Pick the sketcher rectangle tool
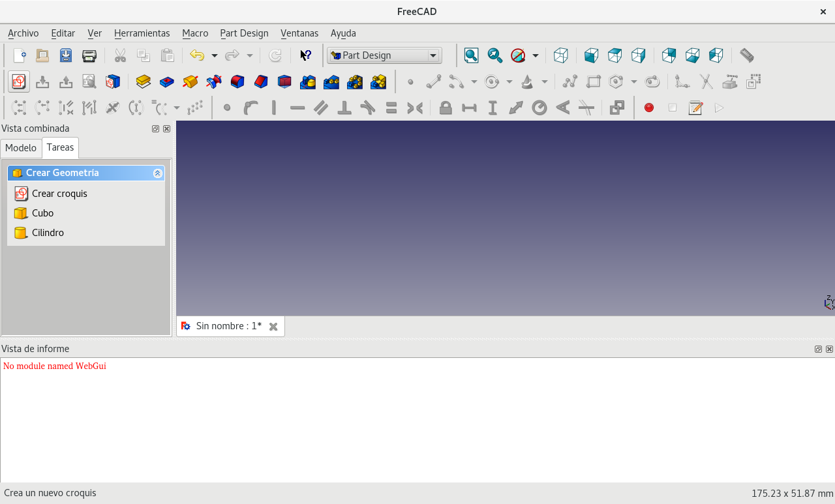Screen dimensions: 835x504 pos(594,82)
